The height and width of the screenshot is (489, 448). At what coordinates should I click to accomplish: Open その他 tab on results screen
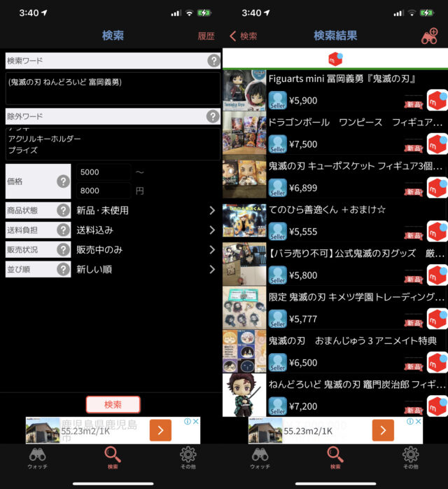coord(411,457)
